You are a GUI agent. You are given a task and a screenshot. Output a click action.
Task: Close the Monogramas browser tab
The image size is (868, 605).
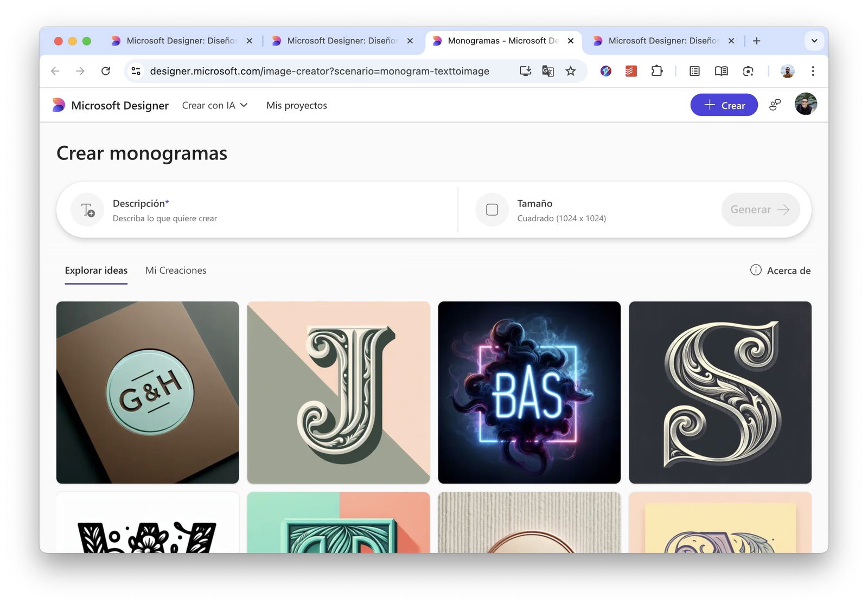point(571,41)
